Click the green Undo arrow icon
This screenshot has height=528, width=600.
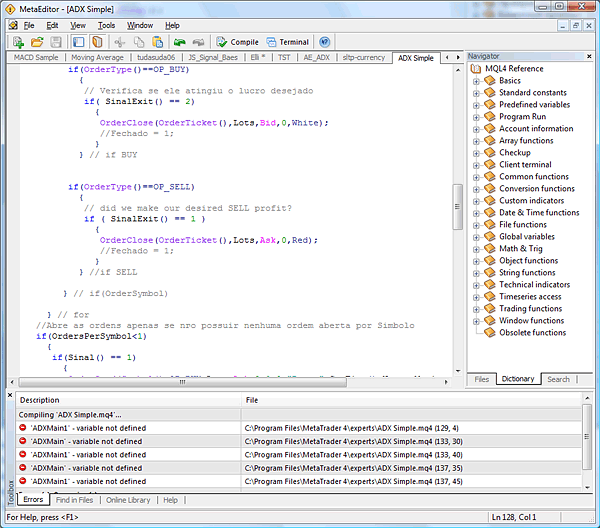coord(179,42)
